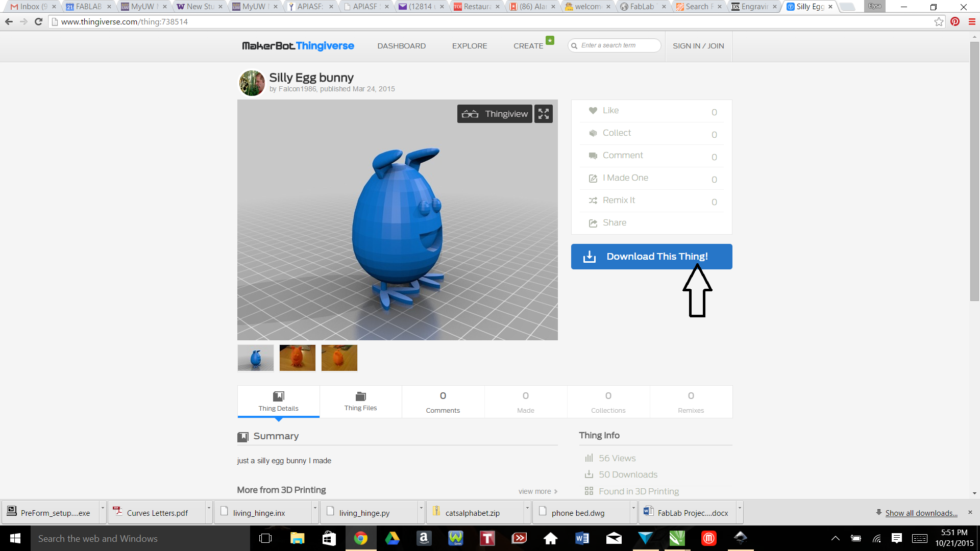Image resolution: width=980 pixels, height=551 pixels.
Task: Enter fullscreen view of the 3D model
Action: pos(543,113)
